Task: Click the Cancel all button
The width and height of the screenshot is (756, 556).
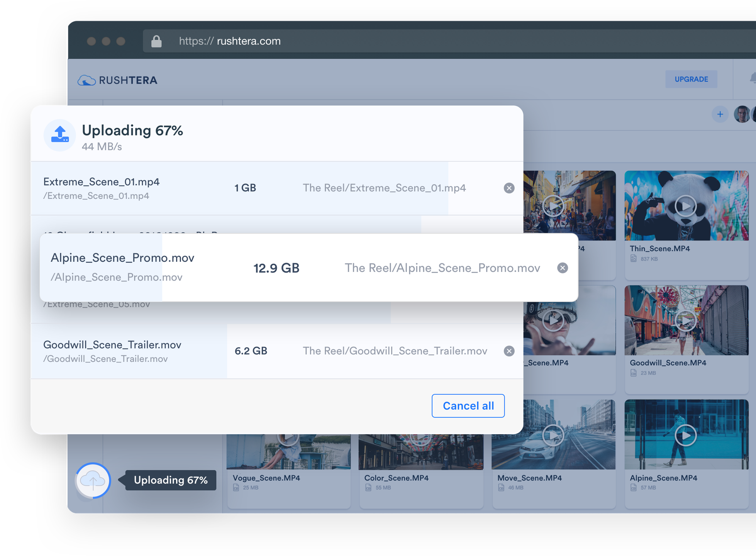Action: tap(468, 406)
